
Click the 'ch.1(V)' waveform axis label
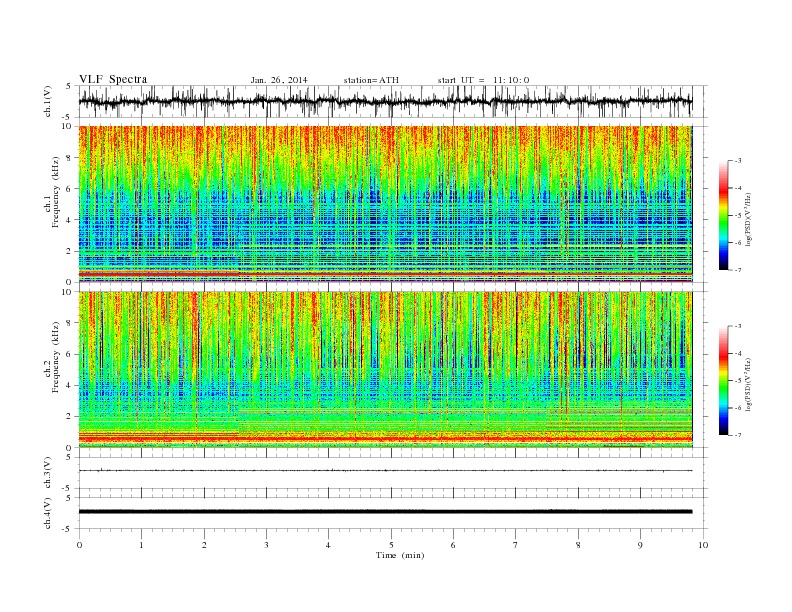point(48,101)
